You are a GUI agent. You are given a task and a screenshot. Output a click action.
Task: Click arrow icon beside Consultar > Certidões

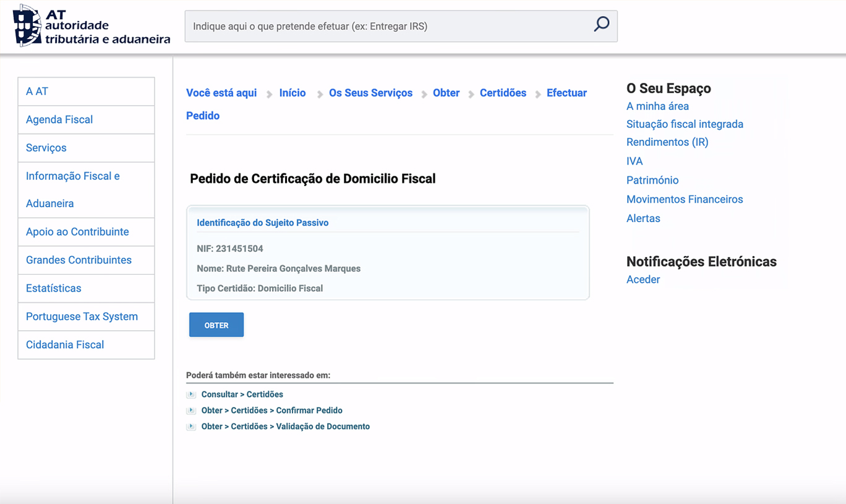tap(192, 395)
